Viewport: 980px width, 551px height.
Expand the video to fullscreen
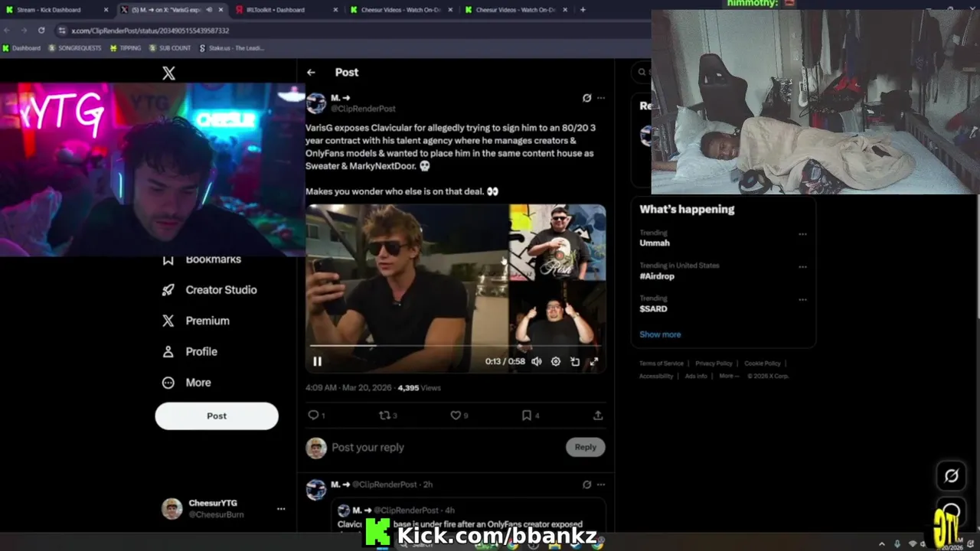(x=594, y=361)
